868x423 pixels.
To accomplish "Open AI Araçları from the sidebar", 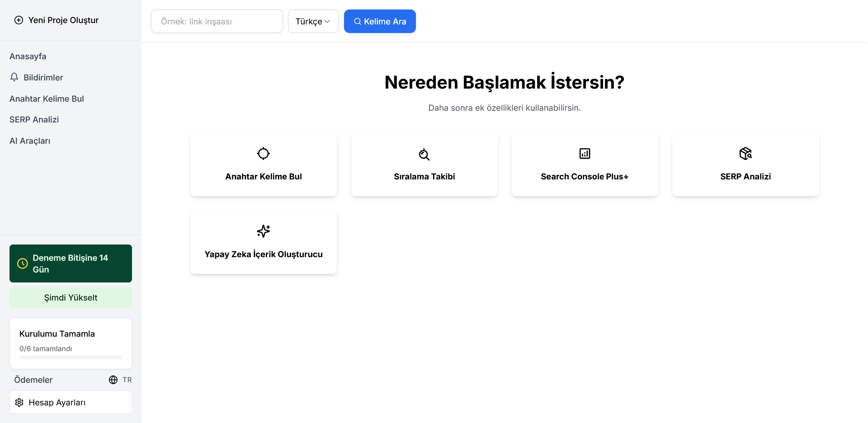I will (x=30, y=141).
